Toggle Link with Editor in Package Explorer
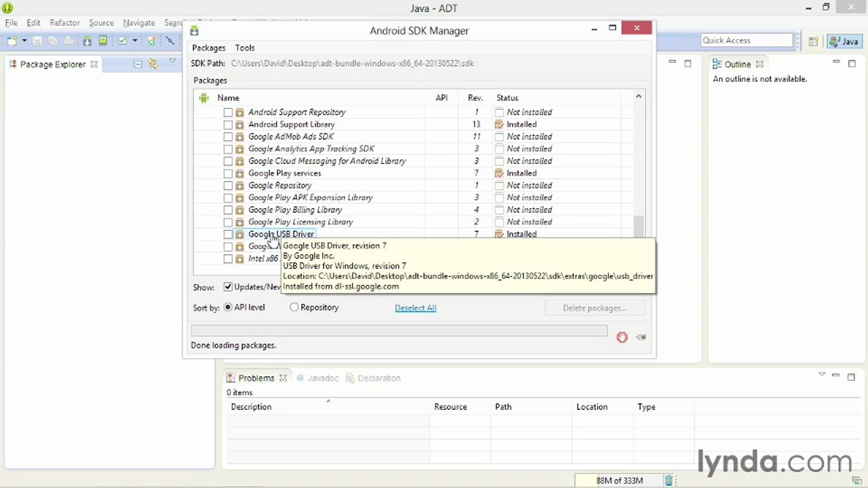 tap(154, 64)
